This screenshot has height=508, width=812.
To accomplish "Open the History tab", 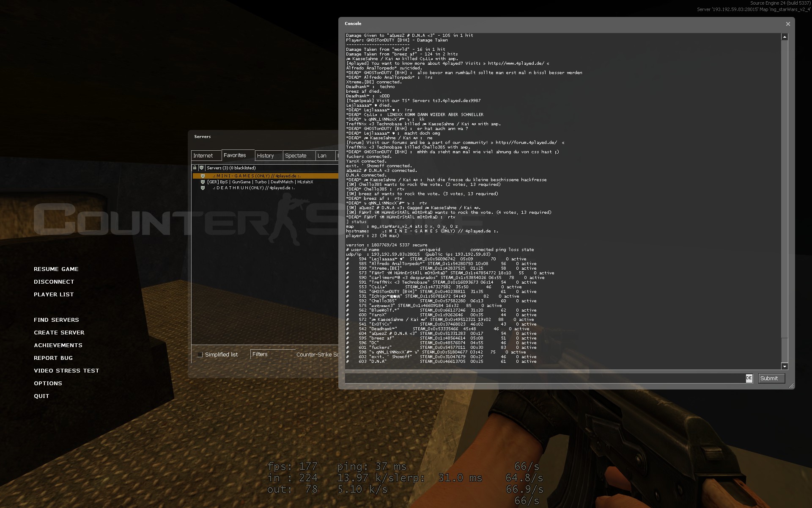I will pyautogui.click(x=269, y=156).
